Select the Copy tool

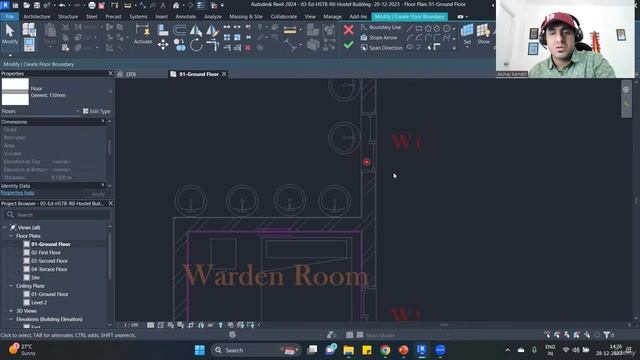click(179, 45)
